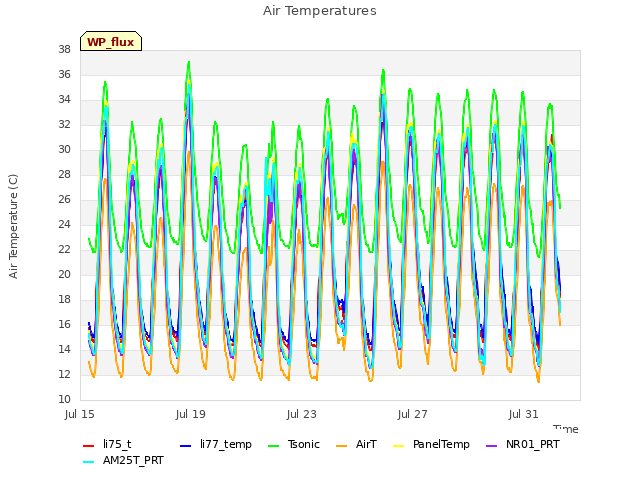640x480 pixels.
Task: Click the WP_flux label box
Action: tap(111, 41)
